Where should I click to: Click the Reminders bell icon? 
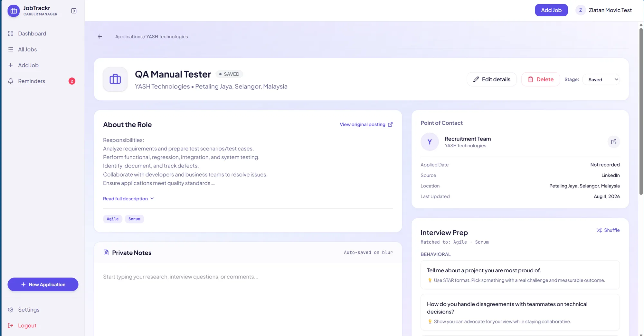coord(11,81)
